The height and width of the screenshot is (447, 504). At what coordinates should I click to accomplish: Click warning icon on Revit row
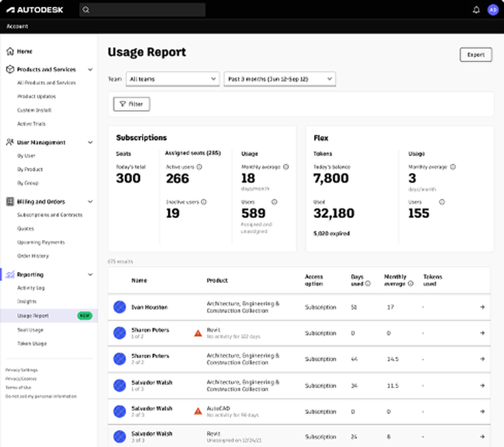point(198,333)
